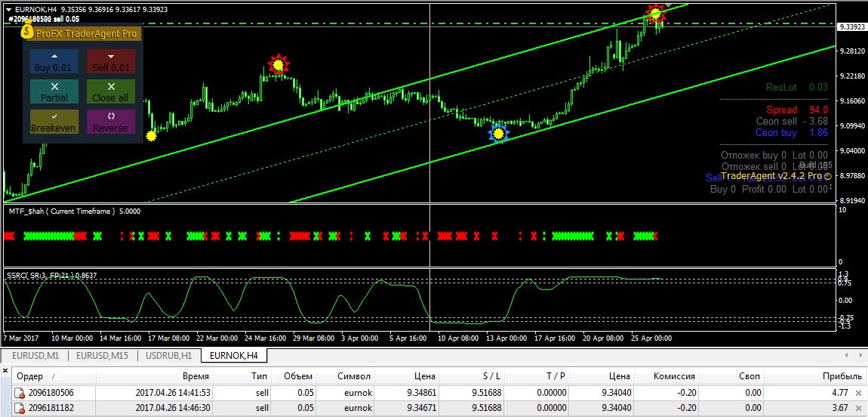Screen dimensions: 868x417
Task: Click the RecLot 0.03 readout
Action: [797, 87]
